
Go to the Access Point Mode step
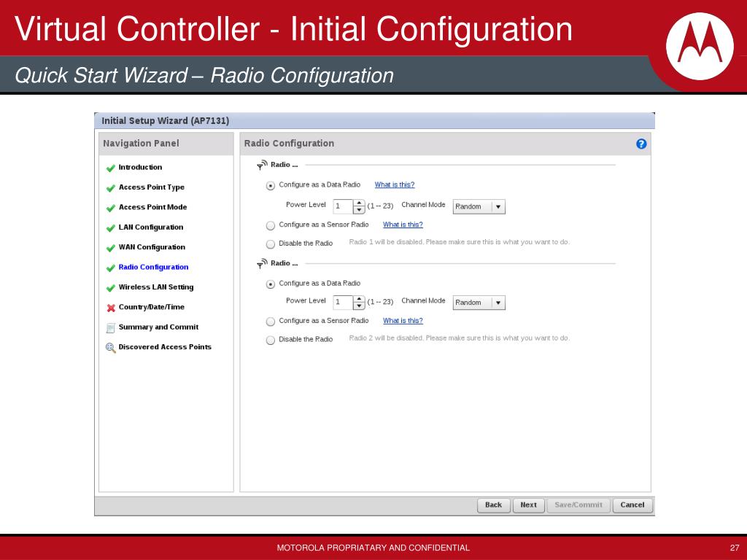(x=152, y=207)
